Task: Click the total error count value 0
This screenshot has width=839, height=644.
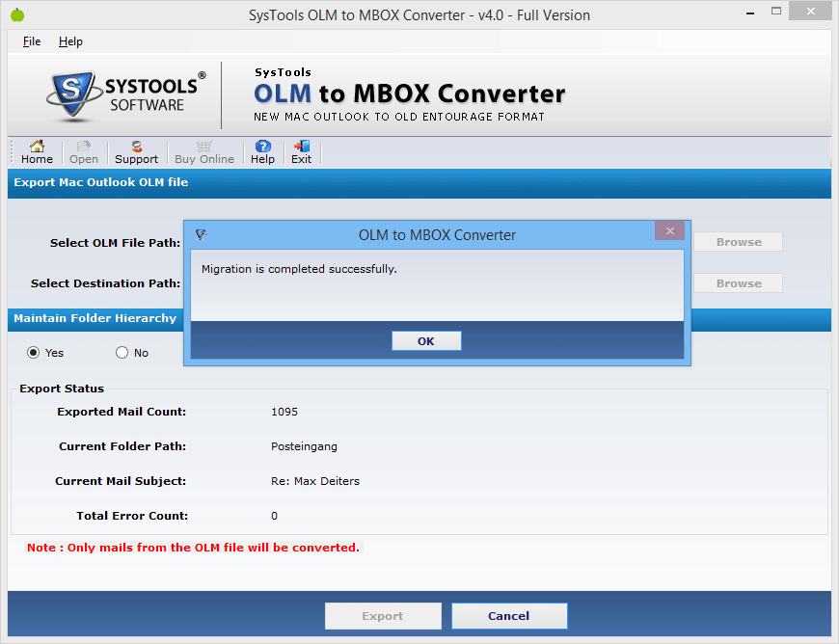Action: [274, 516]
